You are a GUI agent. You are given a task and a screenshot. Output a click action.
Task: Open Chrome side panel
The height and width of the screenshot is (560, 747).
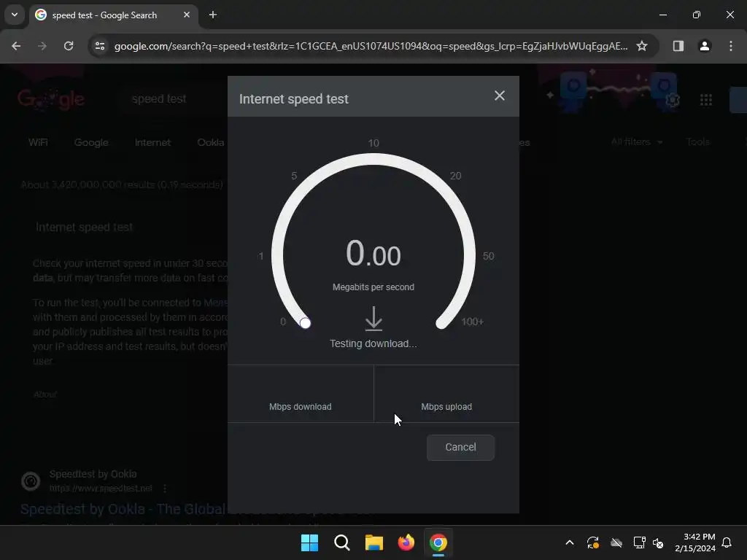pos(678,46)
